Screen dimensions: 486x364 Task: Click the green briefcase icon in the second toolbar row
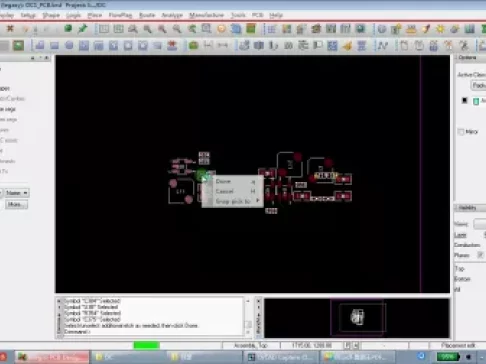[x=193, y=45]
